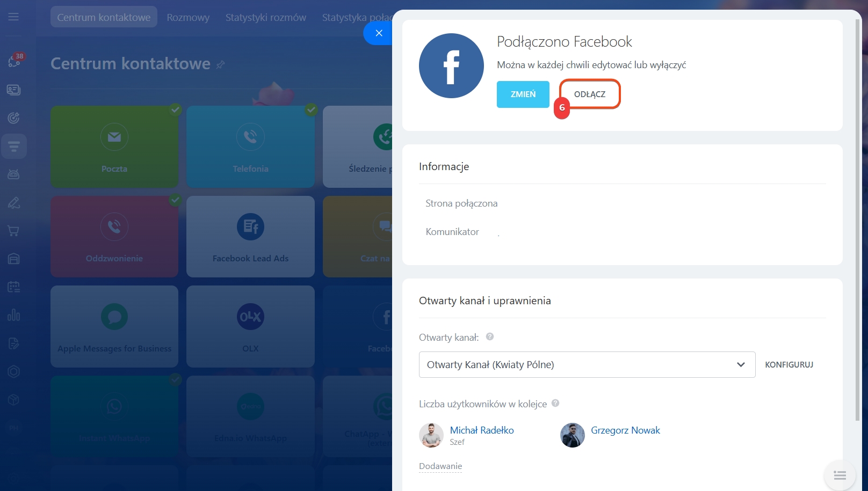Open the robot automation icon in the sidebar

(x=13, y=174)
